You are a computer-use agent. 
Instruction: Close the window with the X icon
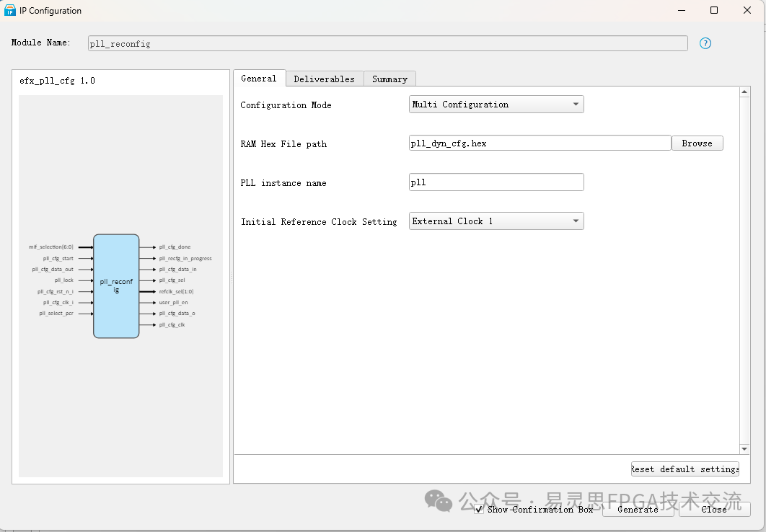748,10
